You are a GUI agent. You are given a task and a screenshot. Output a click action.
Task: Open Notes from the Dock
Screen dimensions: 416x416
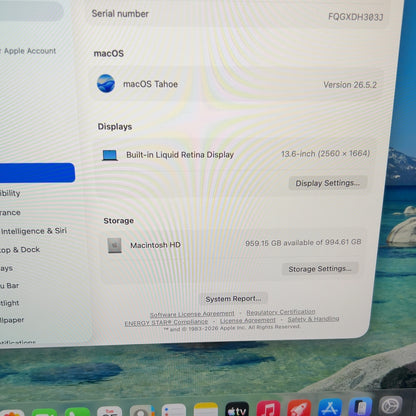tap(206, 410)
